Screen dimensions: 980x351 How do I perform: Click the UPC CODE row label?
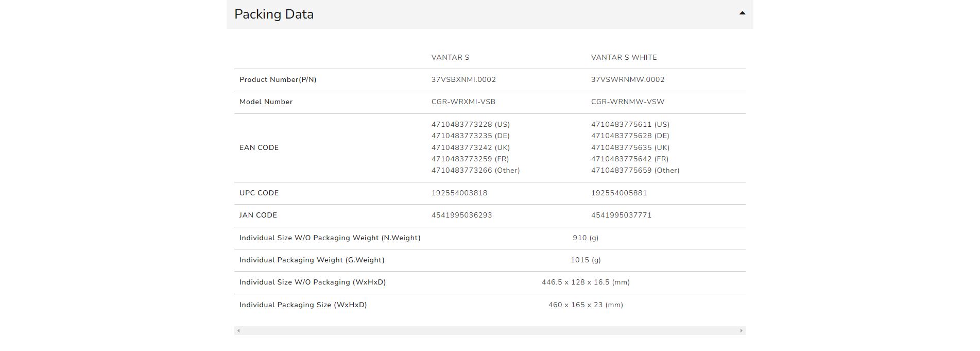click(259, 193)
